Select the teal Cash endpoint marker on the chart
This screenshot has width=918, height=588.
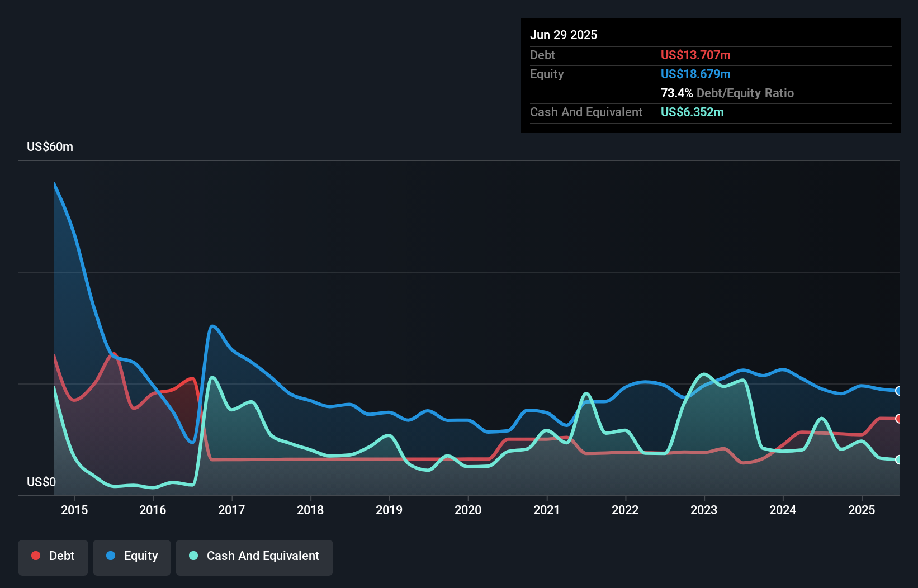pyautogui.click(x=899, y=459)
